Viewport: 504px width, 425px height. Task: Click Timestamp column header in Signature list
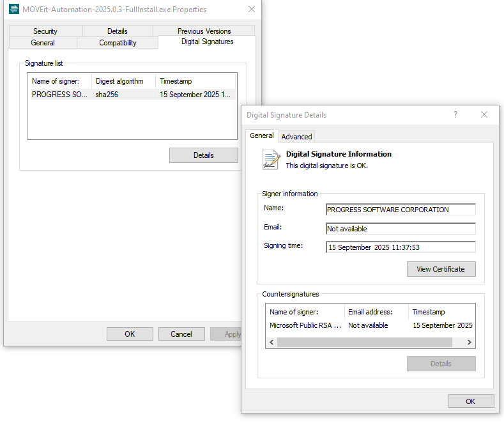(195, 81)
